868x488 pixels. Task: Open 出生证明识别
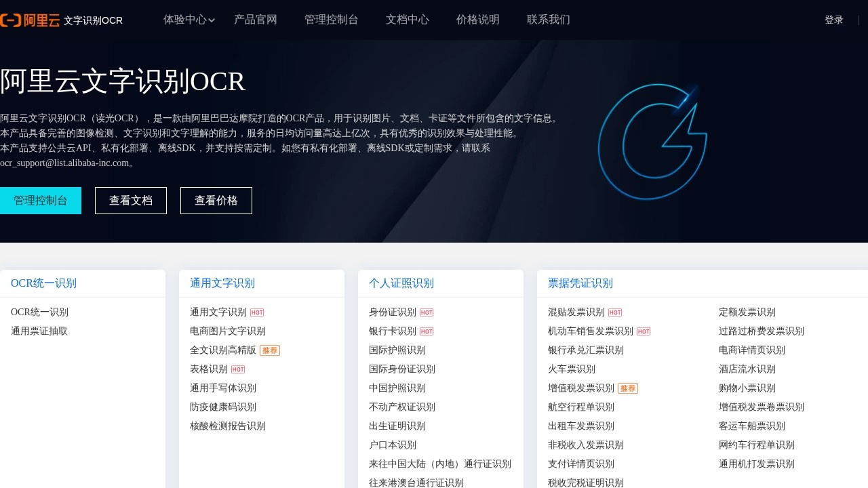tap(397, 426)
